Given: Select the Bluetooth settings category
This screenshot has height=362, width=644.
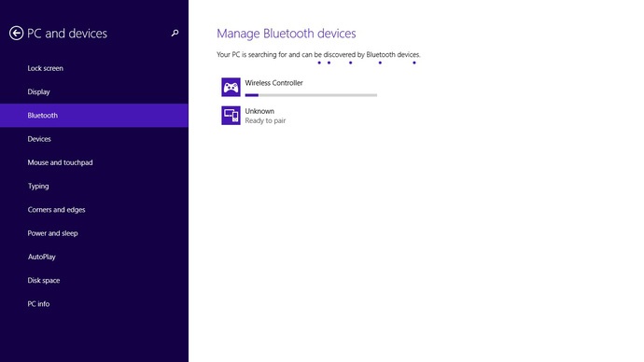Looking at the screenshot, I should (94, 116).
